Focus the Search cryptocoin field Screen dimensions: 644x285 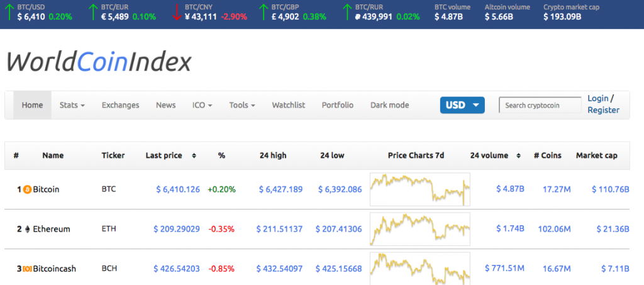540,105
